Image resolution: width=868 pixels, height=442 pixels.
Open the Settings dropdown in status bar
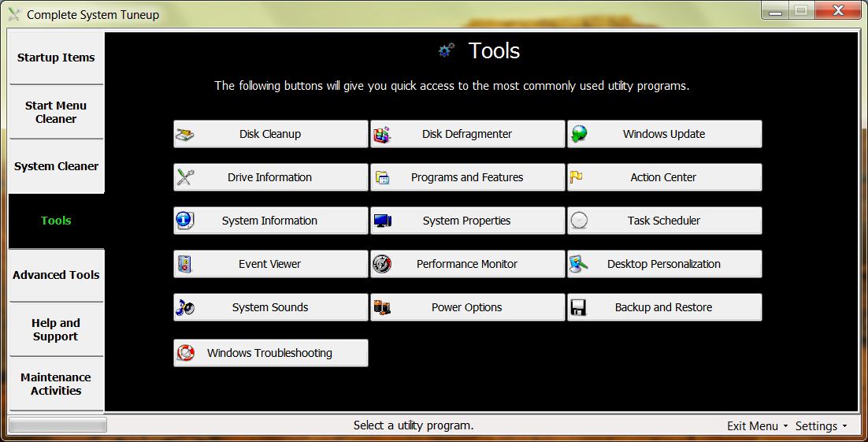tap(821, 425)
